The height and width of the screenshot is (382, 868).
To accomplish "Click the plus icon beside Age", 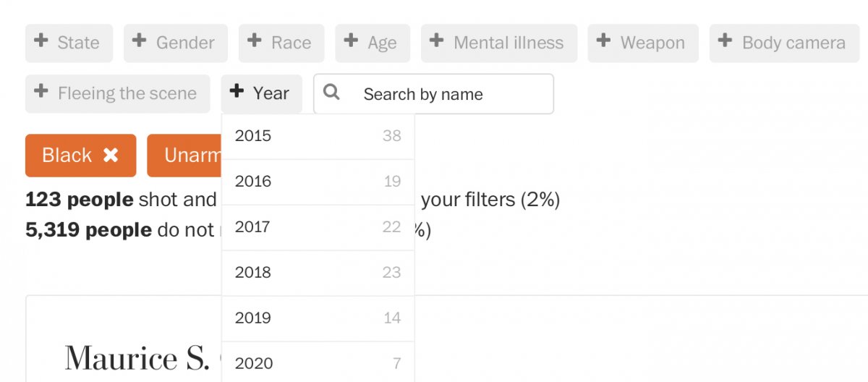I will 351,41.
